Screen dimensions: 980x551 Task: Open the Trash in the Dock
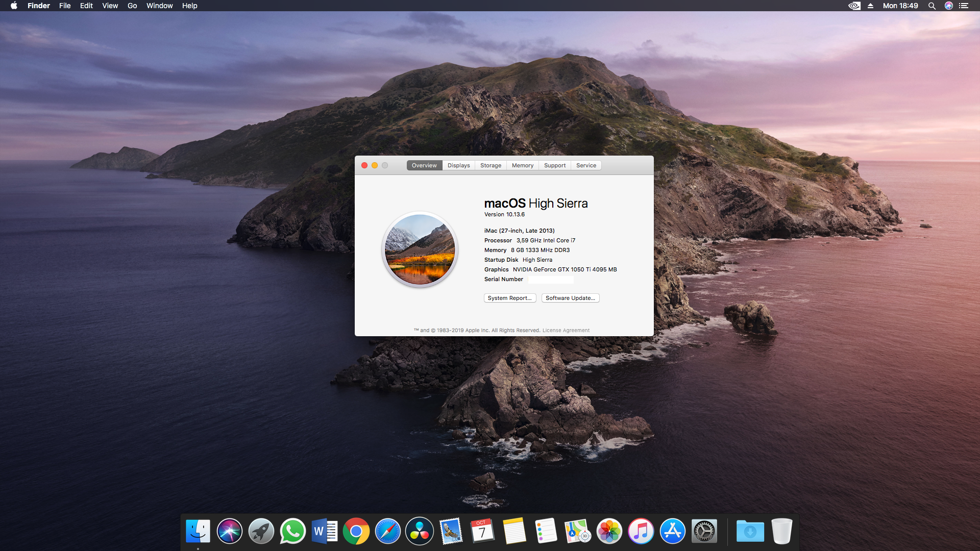(781, 532)
